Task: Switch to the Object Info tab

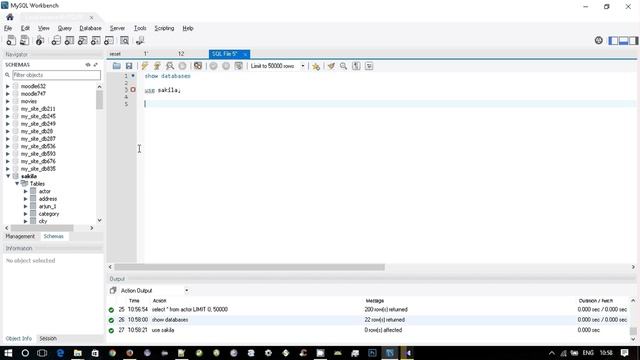Action: [x=19, y=338]
